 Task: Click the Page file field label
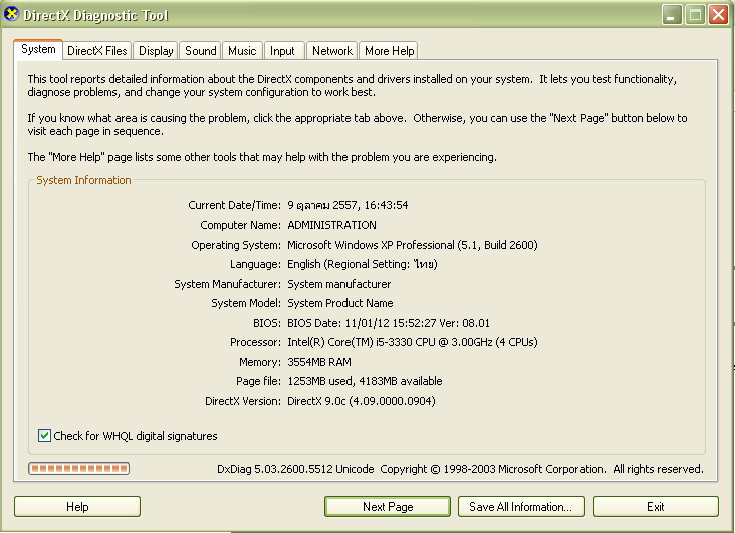tap(258, 381)
